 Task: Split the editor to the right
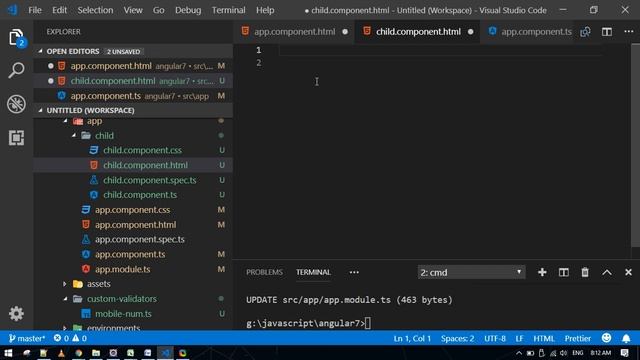coord(607,32)
